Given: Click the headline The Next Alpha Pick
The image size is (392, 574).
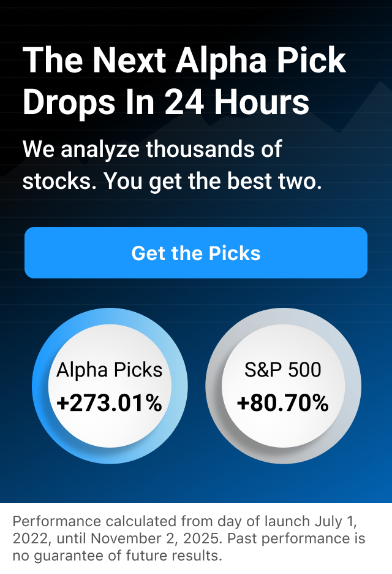Looking at the screenshot, I should [184, 61].
